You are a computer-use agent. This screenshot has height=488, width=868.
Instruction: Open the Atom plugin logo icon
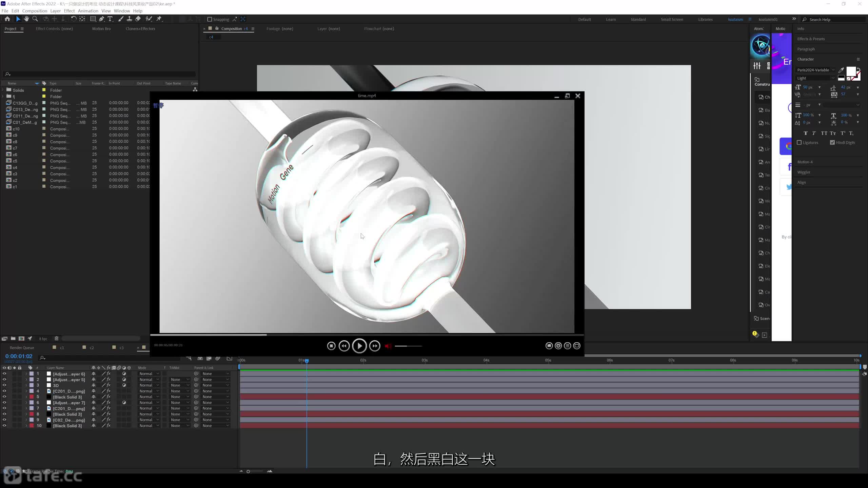[761, 45]
